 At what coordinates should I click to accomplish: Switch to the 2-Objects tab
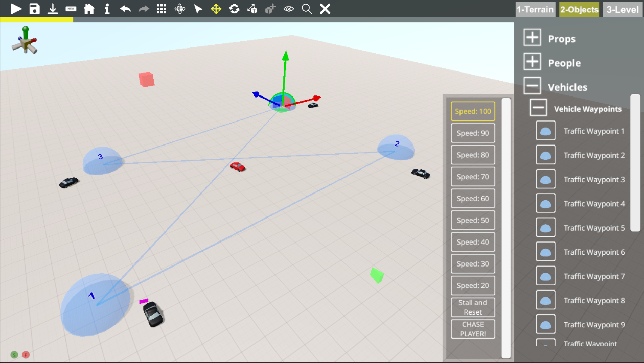tap(579, 9)
